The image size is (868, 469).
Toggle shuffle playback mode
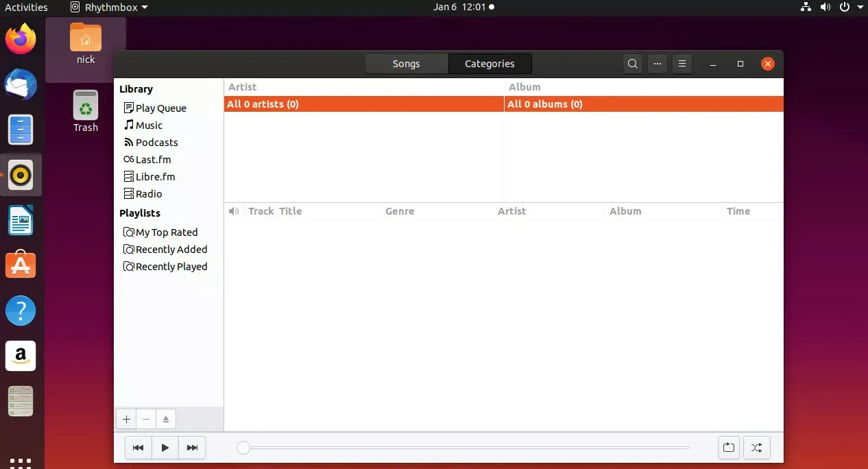pyautogui.click(x=756, y=448)
